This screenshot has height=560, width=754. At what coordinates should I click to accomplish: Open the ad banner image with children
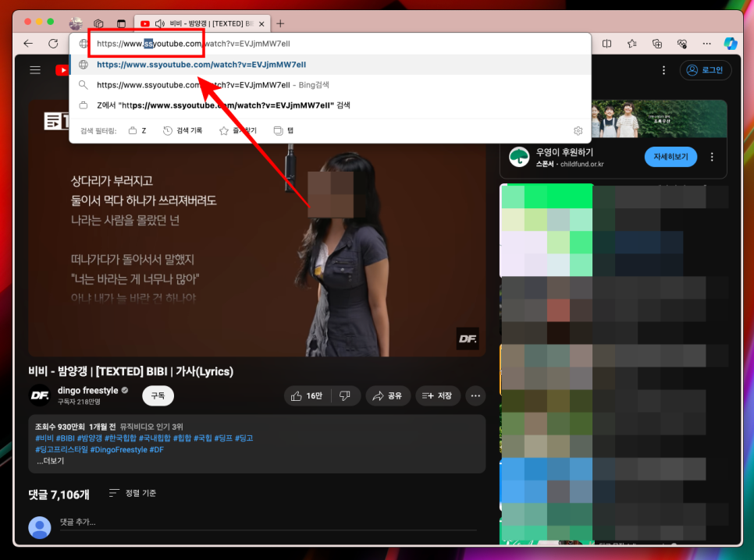click(659, 119)
